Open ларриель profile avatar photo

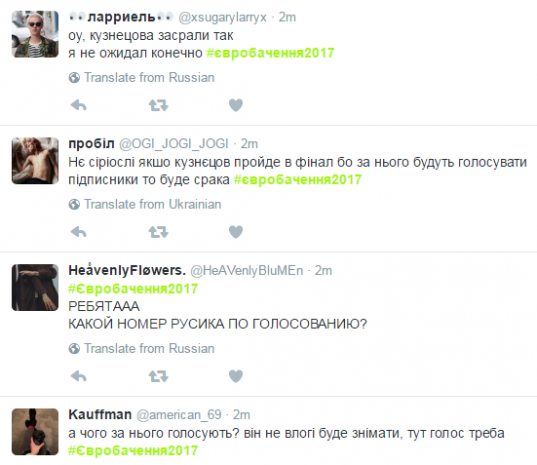pyautogui.click(x=35, y=34)
